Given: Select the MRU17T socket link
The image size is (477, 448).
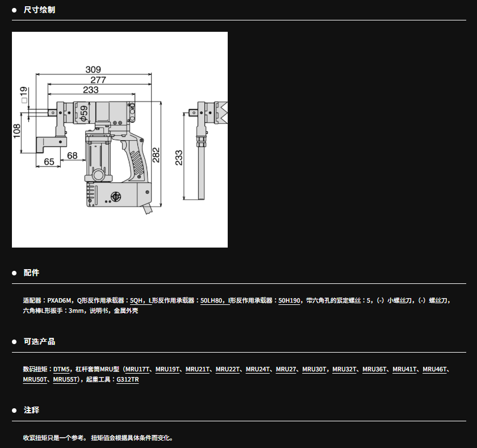Looking at the screenshot, I should (138, 369).
